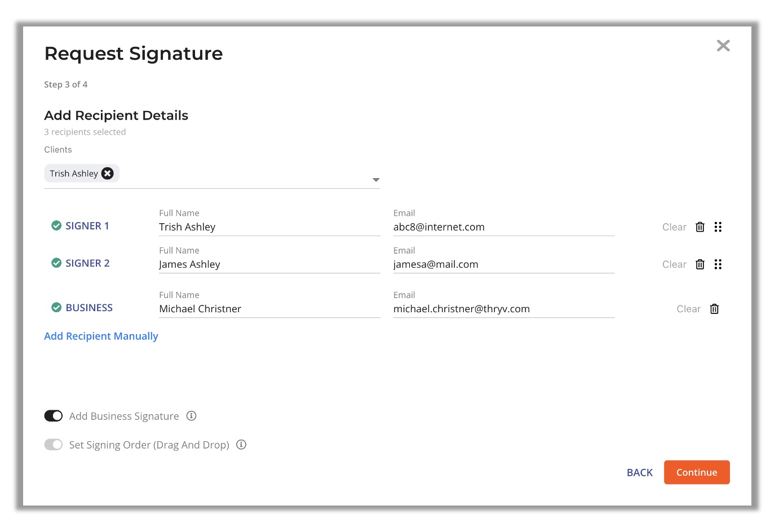Click the Signer 2 green checkmark icon

point(56,263)
